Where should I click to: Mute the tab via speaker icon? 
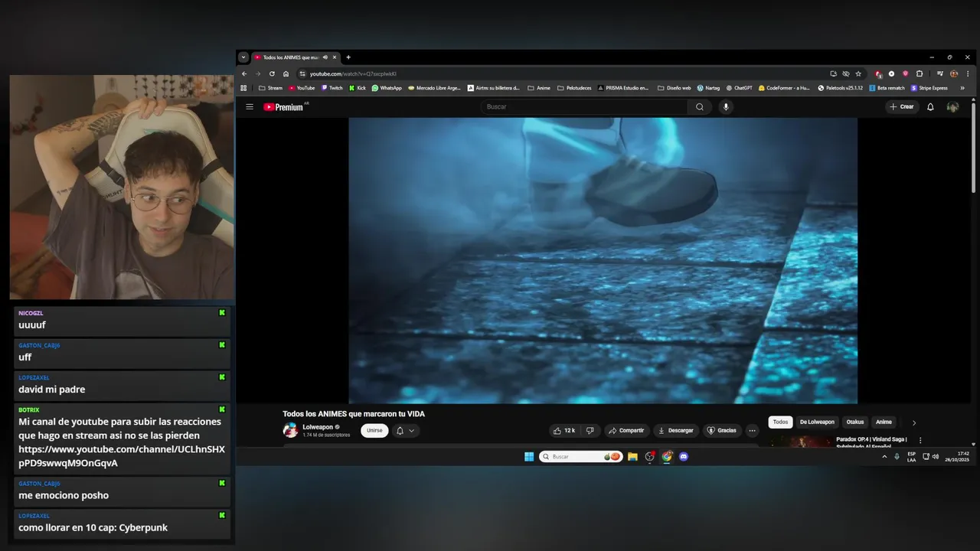tap(325, 57)
